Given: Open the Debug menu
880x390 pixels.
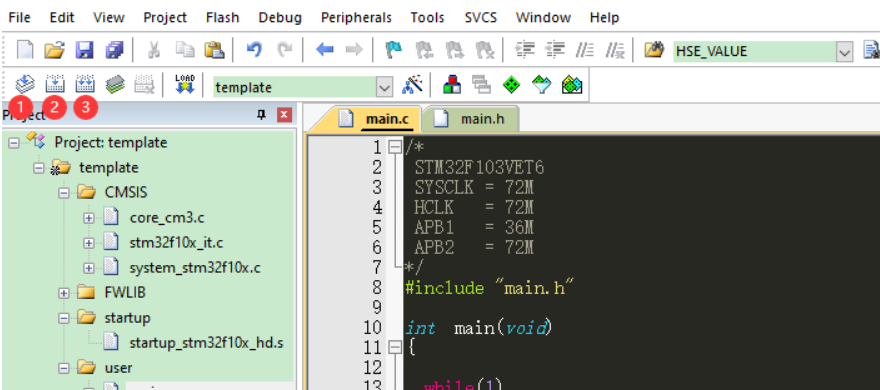Looking at the screenshot, I should click(x=280, y=17).
